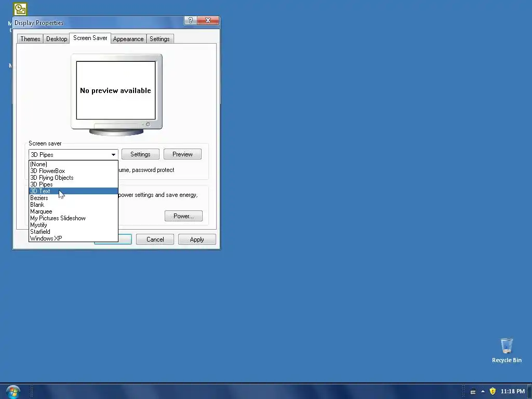Screen dimensions: 532x399
Task: Select the highlighted 3D Text option
Action: tap(73, 191)
